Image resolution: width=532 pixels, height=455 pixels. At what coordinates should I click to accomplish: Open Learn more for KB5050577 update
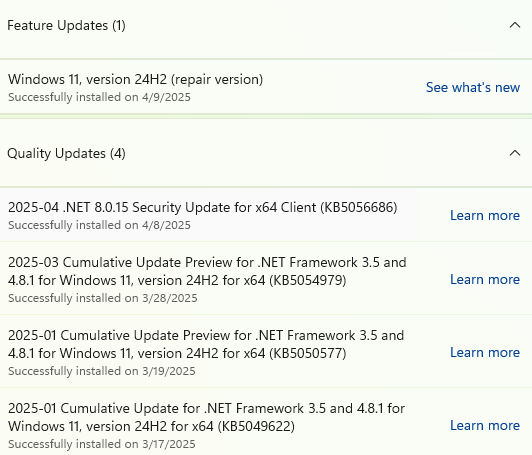pos(485,353)
